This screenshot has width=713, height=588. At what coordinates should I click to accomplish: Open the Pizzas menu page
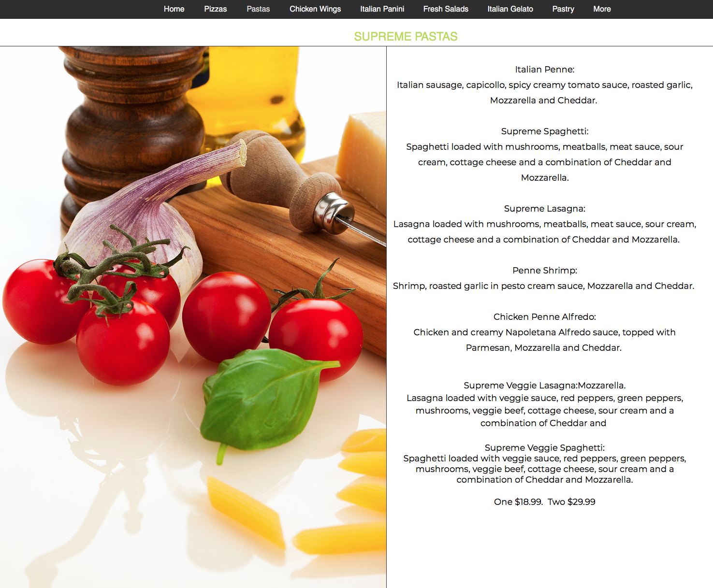point(215,9)
